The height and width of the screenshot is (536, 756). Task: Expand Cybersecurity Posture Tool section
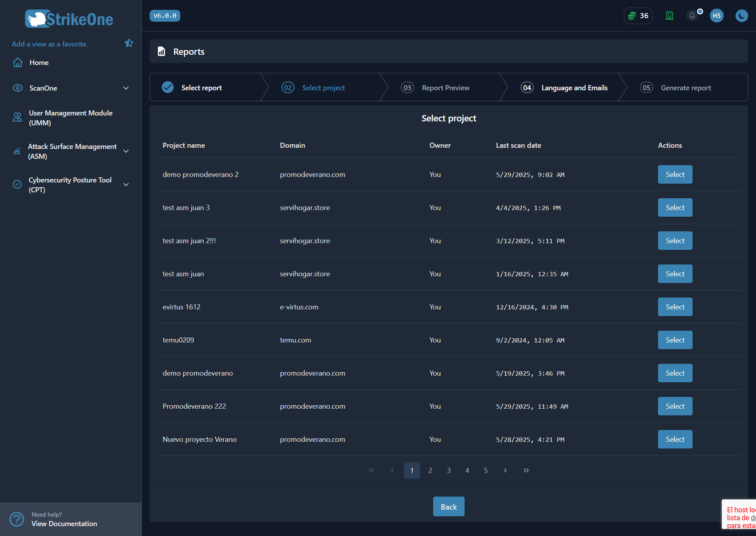pyautogui.click(x=126, y=184)
